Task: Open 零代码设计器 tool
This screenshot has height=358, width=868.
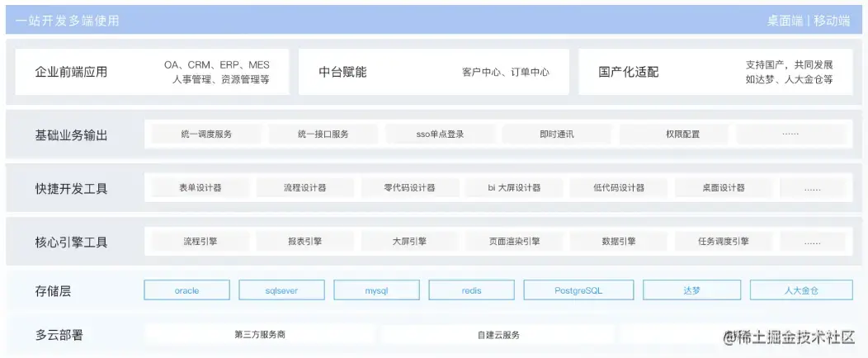Action: (x=409, y=188)
